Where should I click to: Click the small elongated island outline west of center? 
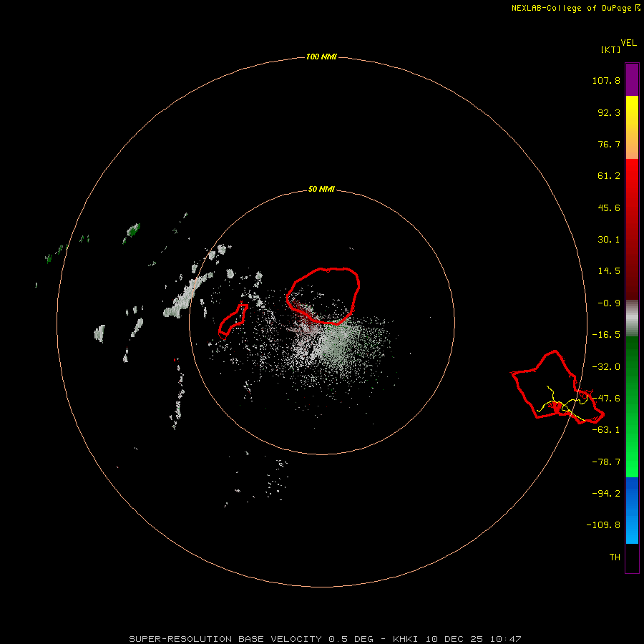pyautogui.click(x=233, y=321)
